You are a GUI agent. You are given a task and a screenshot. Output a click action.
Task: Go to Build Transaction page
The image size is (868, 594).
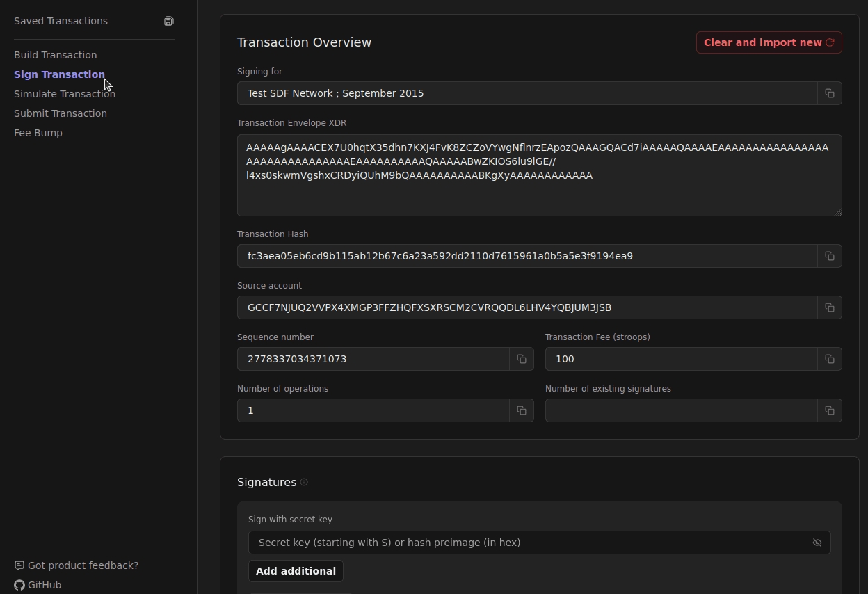tap(56, 55)
